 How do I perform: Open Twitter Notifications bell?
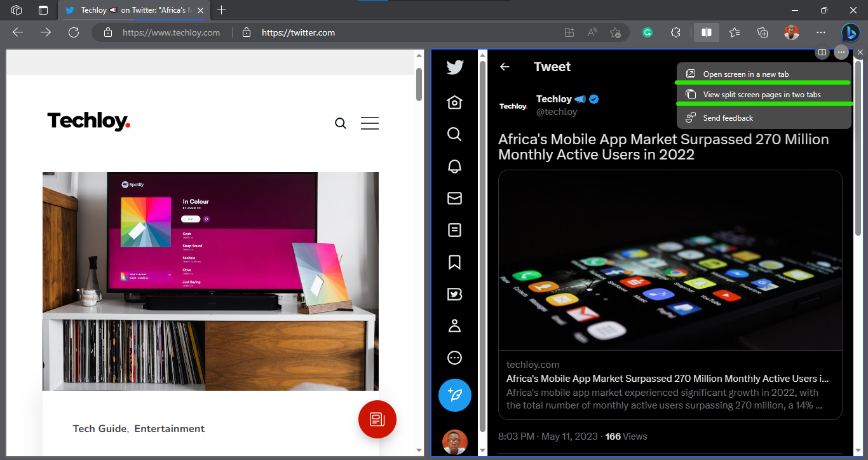(x=454, y=166)
